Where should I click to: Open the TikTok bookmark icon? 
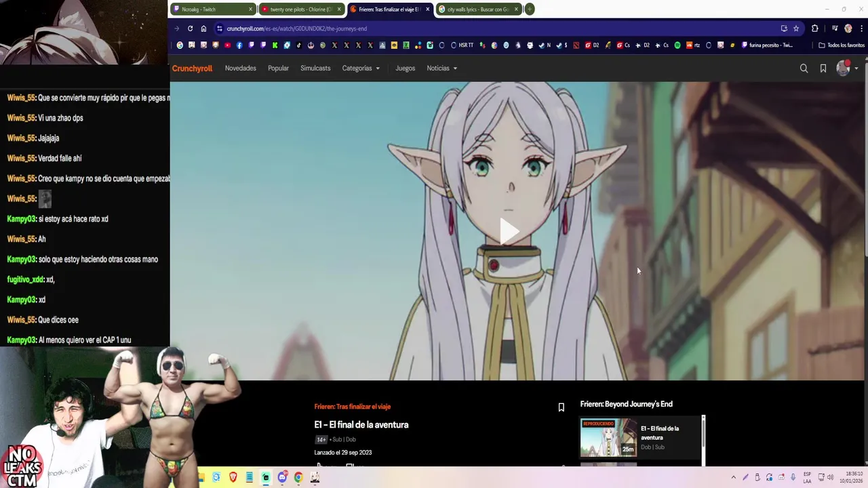[x=299, y=45]
